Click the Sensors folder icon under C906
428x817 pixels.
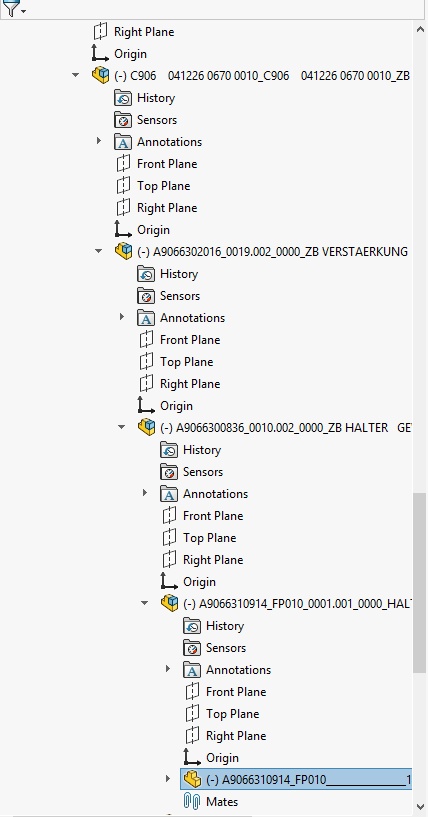(123, 120)
